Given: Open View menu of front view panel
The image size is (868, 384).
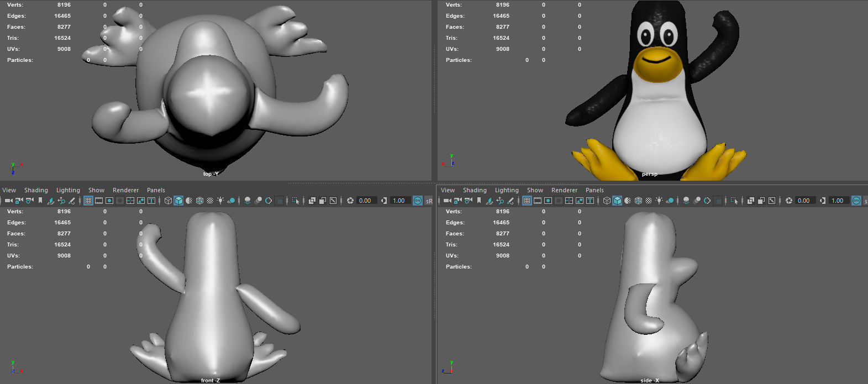Looking at the screenshot, I should click(x=9, y=190).
